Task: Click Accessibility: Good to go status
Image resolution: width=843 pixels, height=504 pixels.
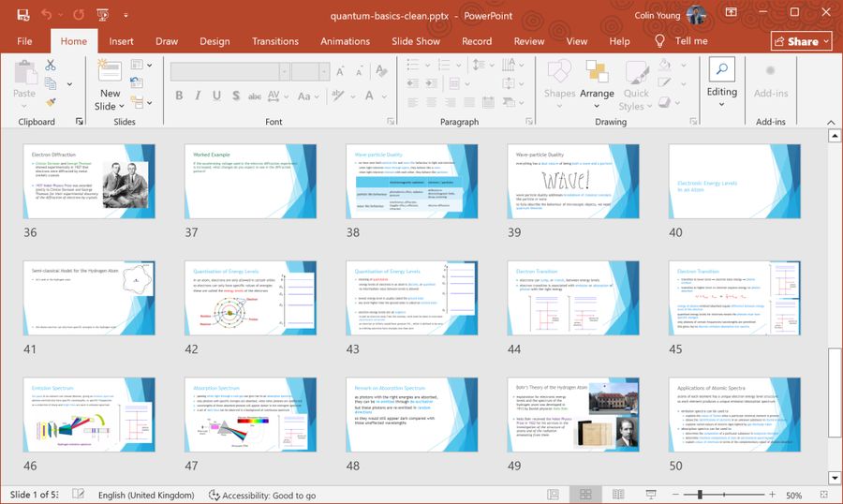Action: [262, 495]
